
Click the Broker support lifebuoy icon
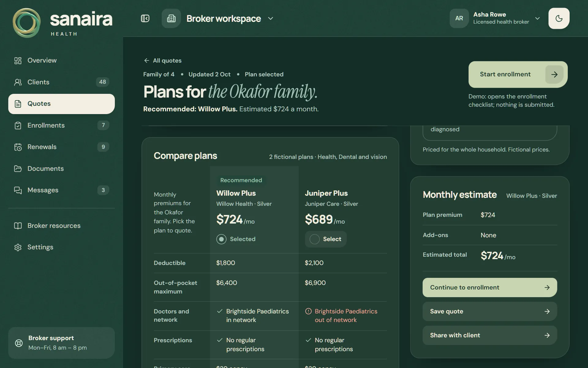click(19, 343)
